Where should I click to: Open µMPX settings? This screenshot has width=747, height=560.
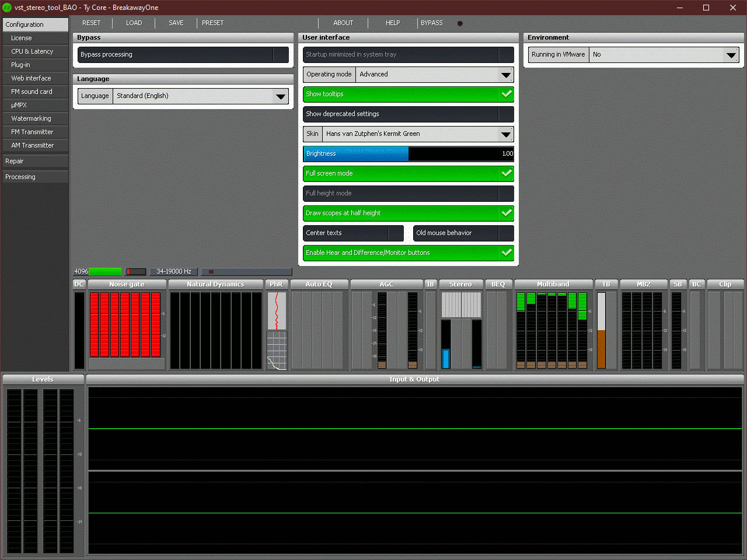[36, 105]
